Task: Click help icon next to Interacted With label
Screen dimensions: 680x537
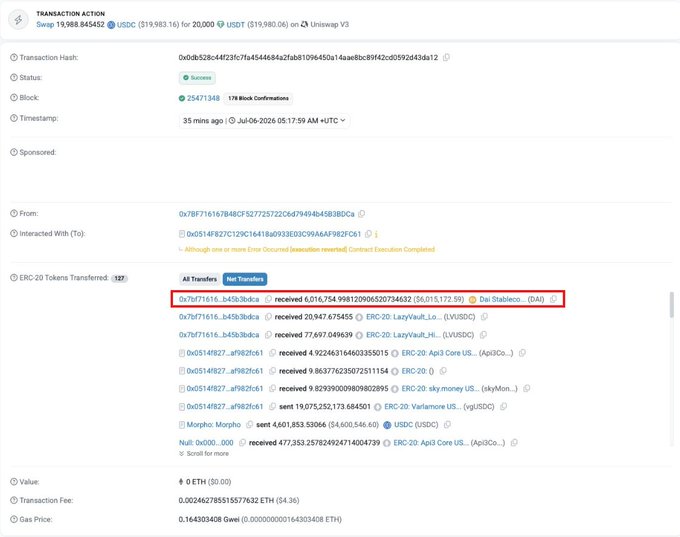Action: [14, 233]
